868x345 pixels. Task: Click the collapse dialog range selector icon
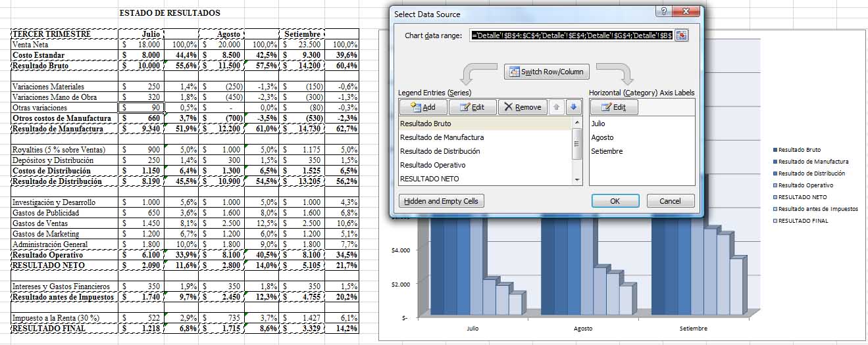681,35
